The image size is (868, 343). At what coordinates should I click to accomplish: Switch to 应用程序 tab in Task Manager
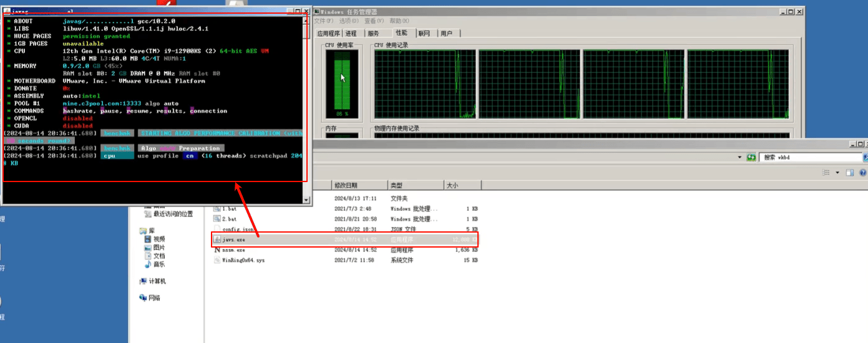point(328,34)
